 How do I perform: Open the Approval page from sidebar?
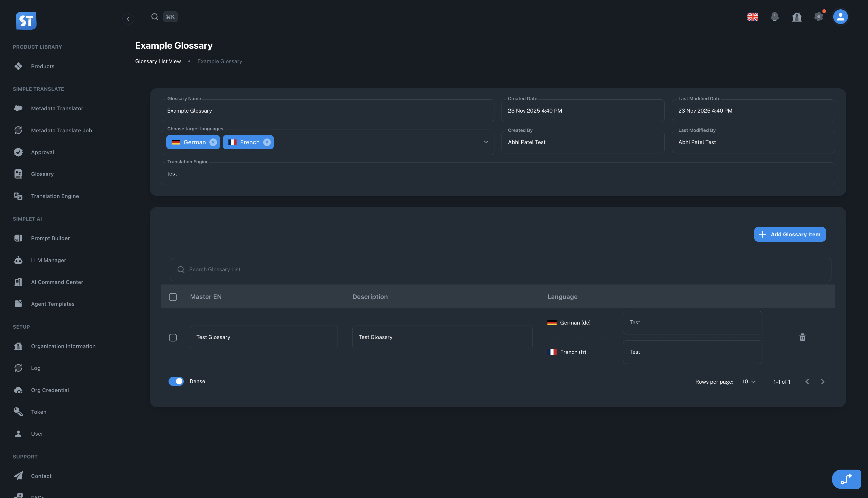click(42, 152)
